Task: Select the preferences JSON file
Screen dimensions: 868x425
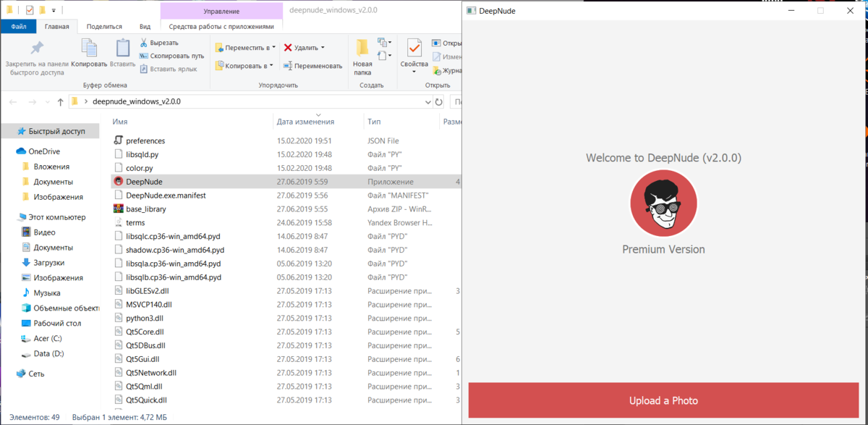Action: coord(145,140)
